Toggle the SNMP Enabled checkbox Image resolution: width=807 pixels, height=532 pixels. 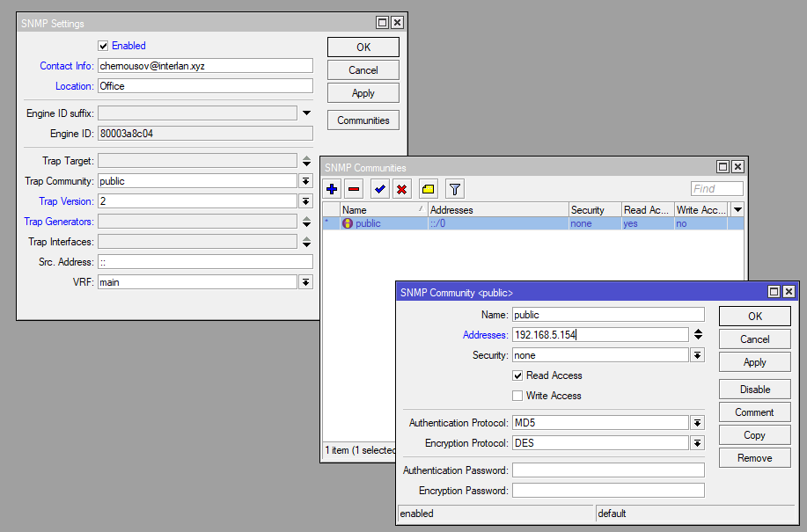[103, 46]
